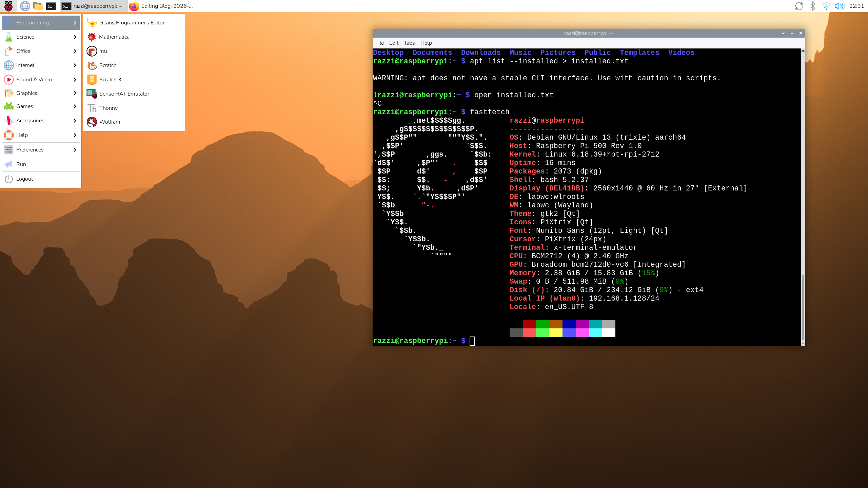Open the terminal File menu

379,43
